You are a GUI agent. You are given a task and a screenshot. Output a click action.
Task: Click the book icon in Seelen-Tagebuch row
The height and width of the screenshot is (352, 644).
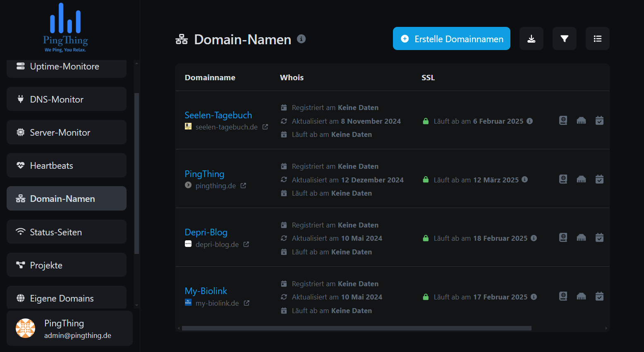563,120
